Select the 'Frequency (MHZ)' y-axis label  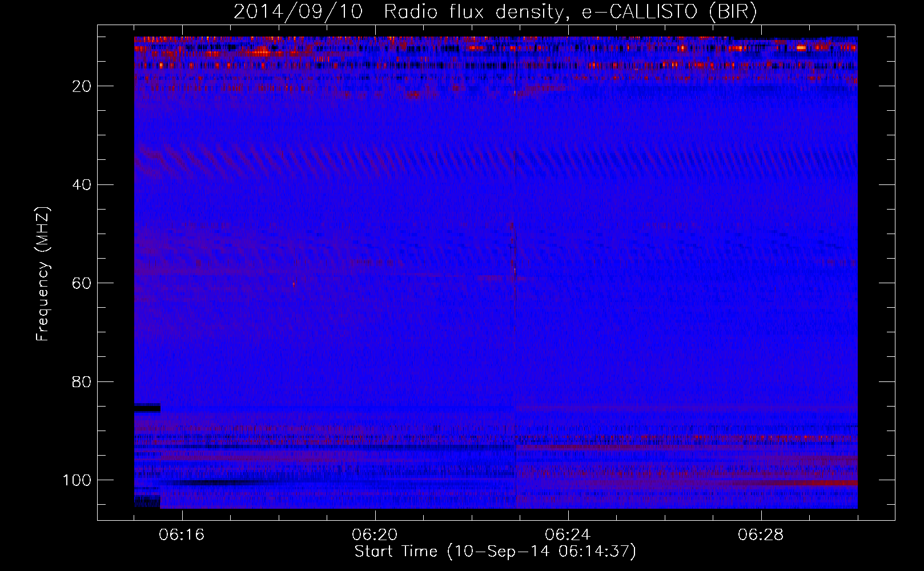43,274
